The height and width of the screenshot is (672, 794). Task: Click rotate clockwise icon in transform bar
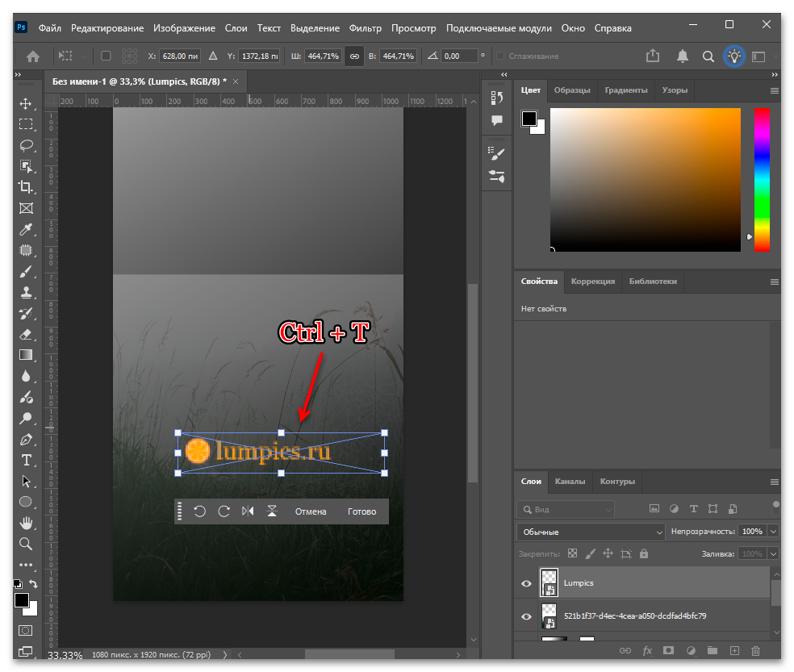(224, 511)
